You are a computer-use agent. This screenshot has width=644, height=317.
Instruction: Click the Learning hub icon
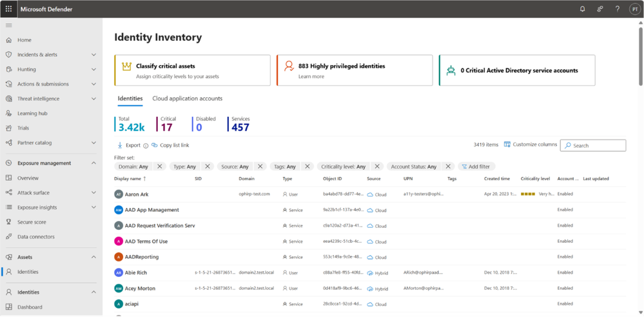coord(8,114)
